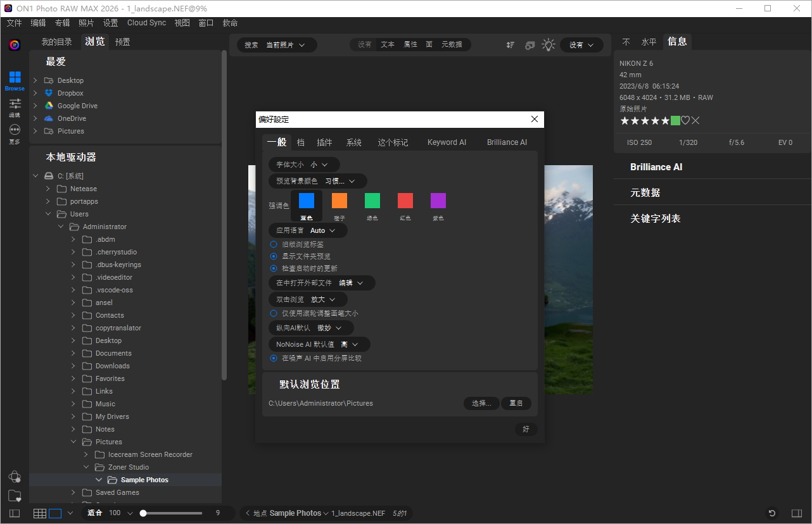Toggle off 显示文件夹预览 option
Screen dimensions: 812x524
pyautogui.click(x=272, y=256)
